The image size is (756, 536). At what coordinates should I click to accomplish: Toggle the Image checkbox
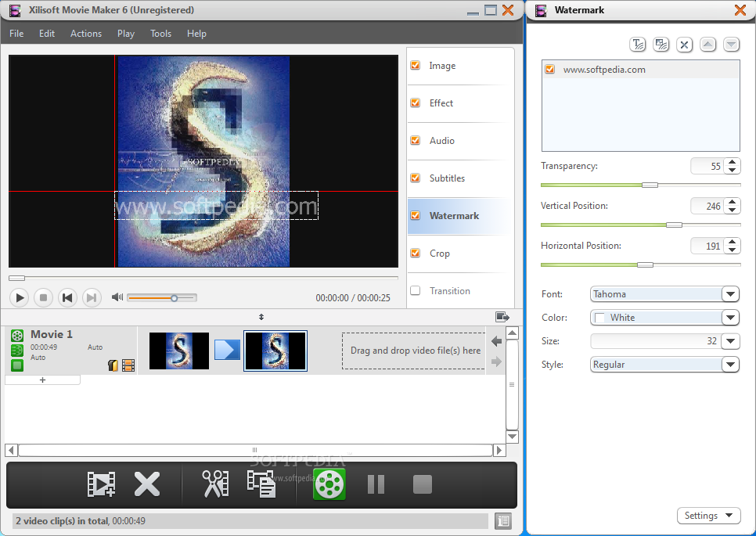tap(415, 65)
